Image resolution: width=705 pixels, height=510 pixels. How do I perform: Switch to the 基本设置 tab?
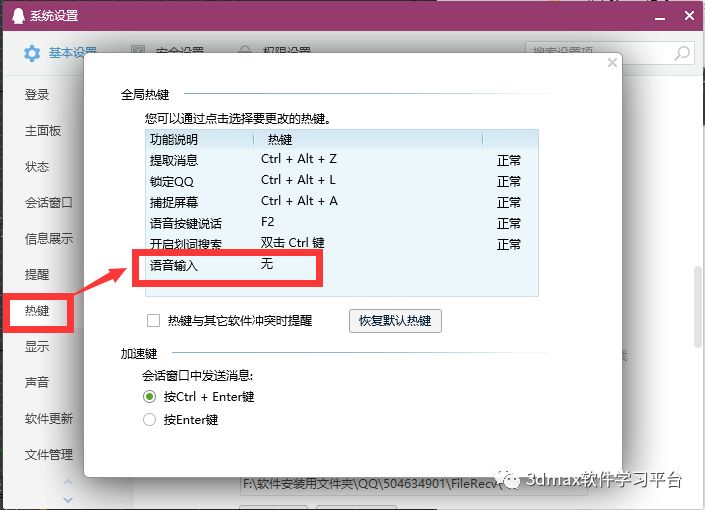click(60, 54)
